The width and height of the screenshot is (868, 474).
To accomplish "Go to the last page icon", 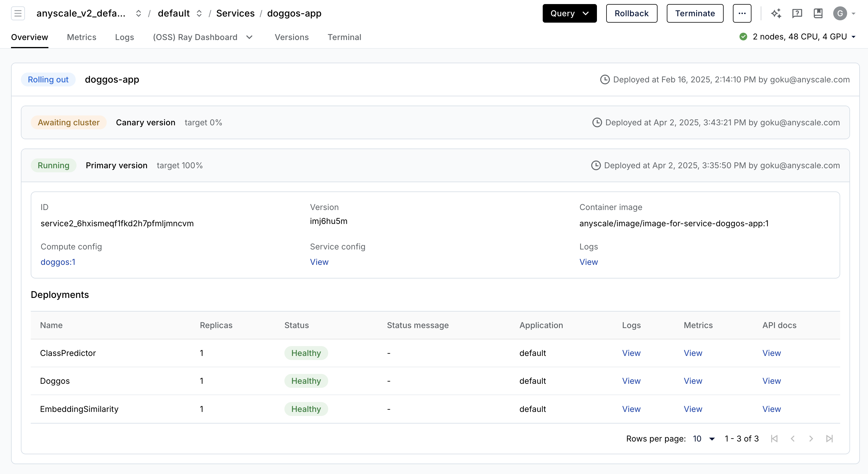I will point(829,439).
